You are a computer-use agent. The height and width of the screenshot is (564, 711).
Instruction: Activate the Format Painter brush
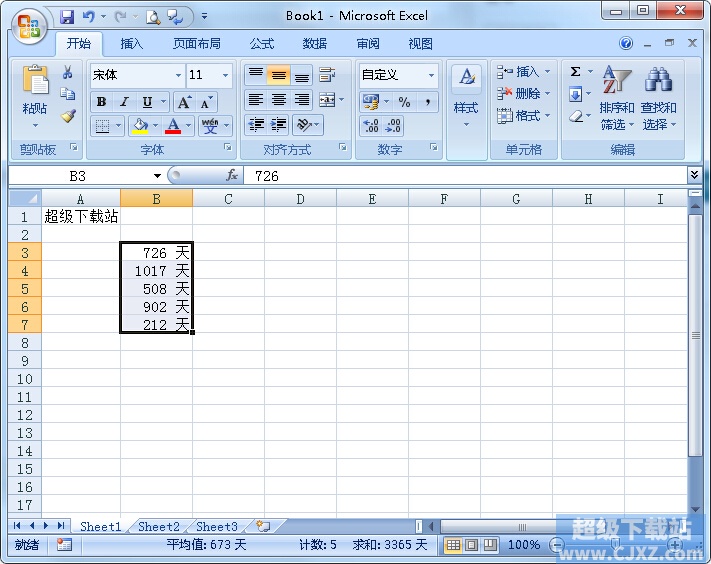pos(68,116)
